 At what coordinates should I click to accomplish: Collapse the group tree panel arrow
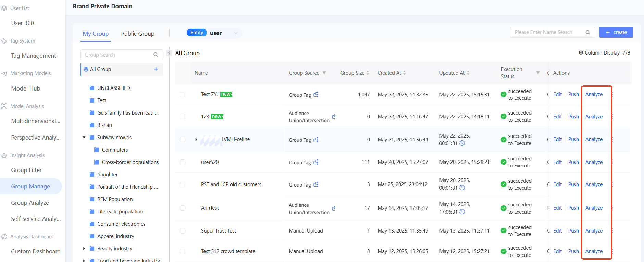point(169,53)
